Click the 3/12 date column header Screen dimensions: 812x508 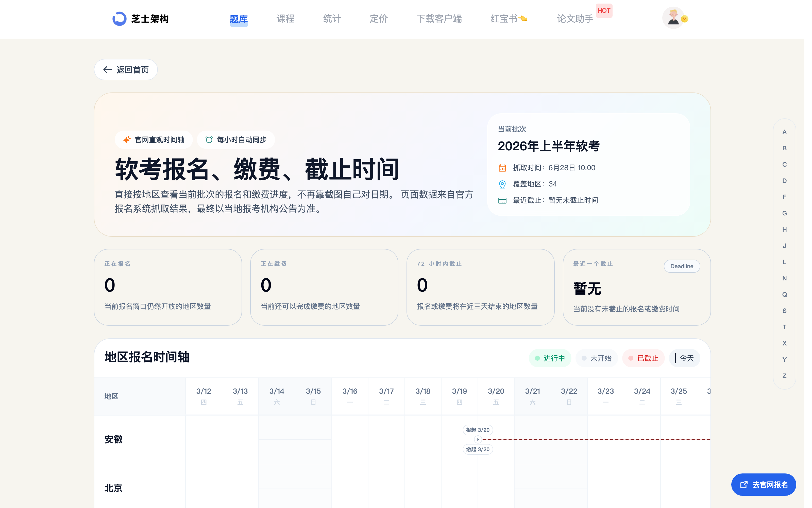204,396
